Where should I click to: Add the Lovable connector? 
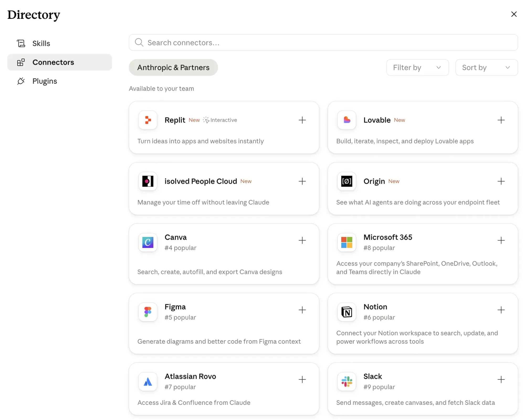tap(501, 120)
